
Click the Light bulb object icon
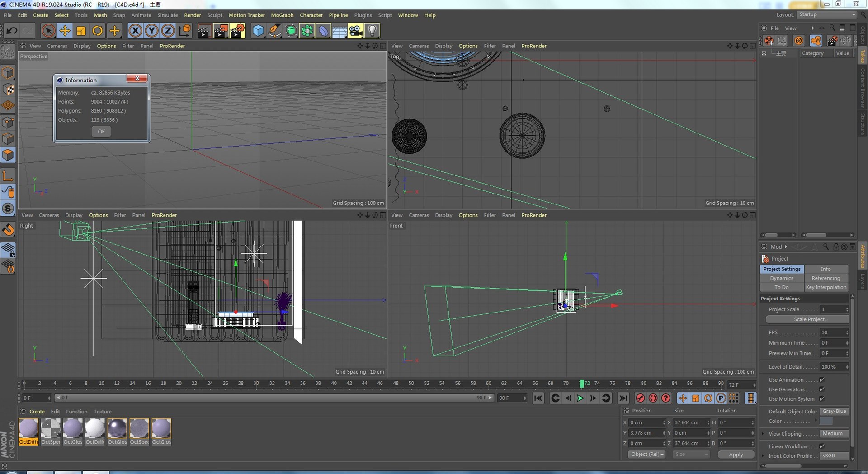point(372,31)
